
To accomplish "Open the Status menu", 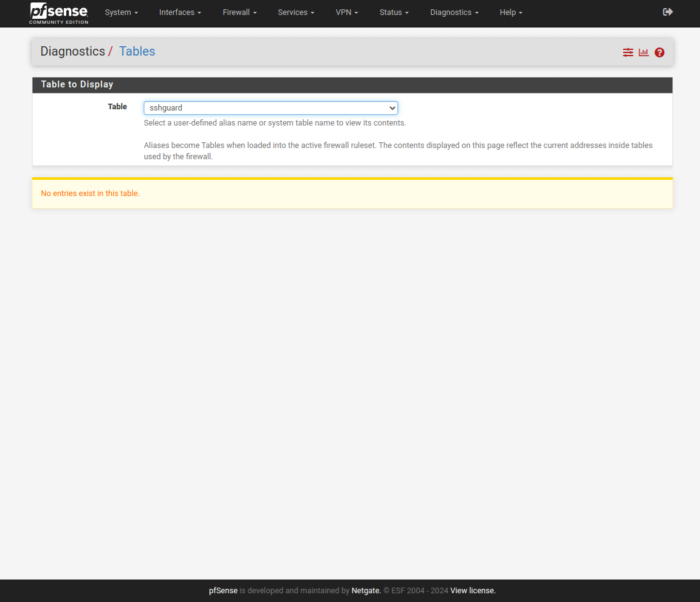I will 394,12.
